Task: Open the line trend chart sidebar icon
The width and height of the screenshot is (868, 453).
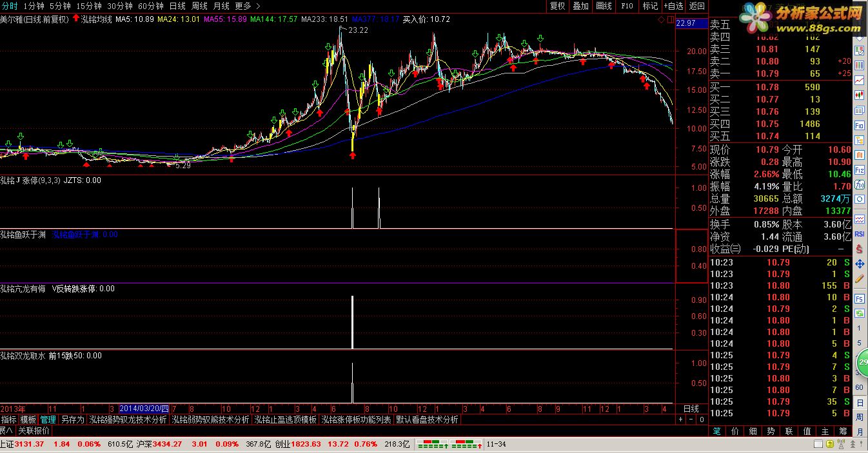Action: pos(859,80)
